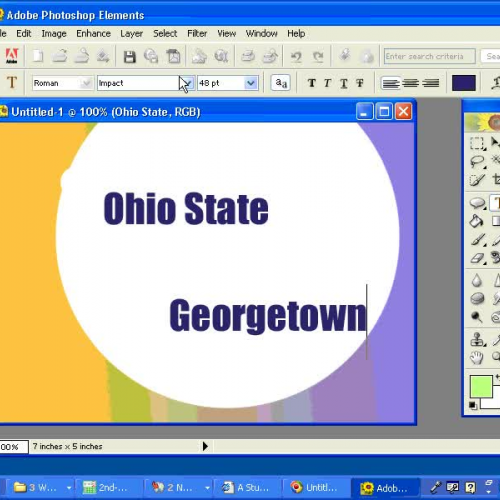Open the Online Services toolbar icon

coord(221,56)
